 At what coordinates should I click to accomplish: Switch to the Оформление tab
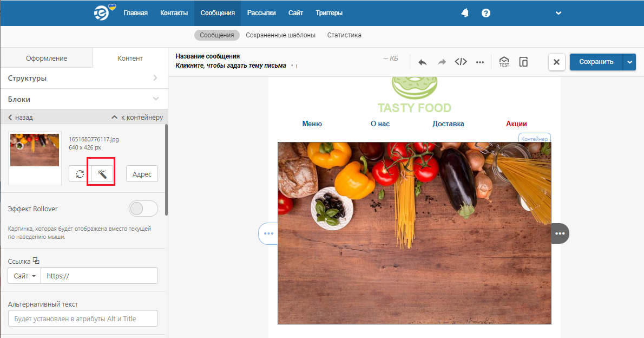[x=47, y=58]
